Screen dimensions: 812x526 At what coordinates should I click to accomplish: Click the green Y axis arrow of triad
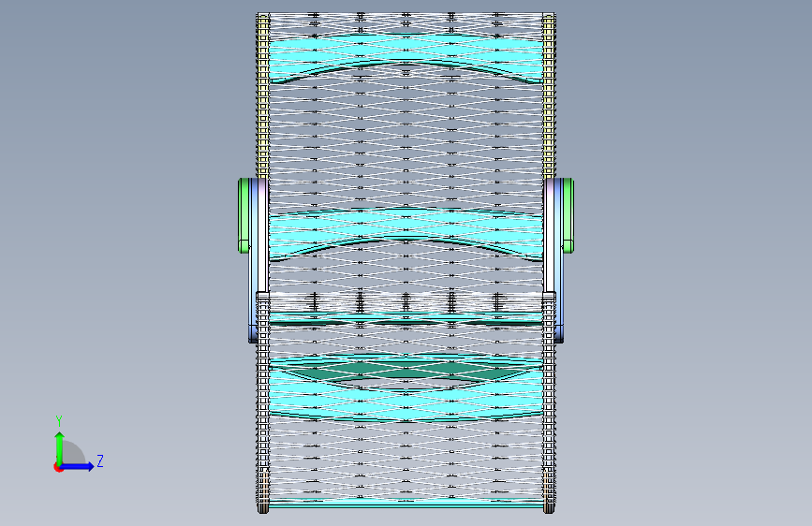pyautogui.click(x=60, y=448)
